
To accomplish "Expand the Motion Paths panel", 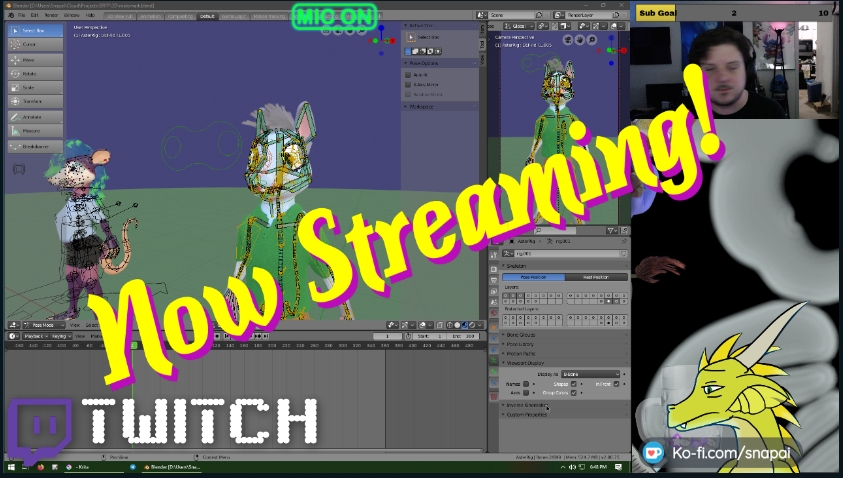I will click(x=520, y=354).
